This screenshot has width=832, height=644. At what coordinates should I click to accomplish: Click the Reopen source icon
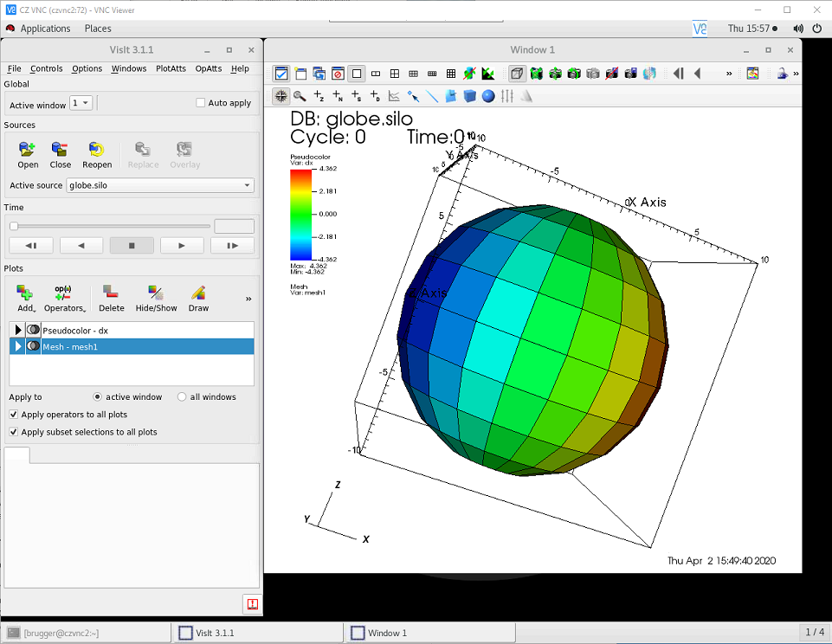97,150
